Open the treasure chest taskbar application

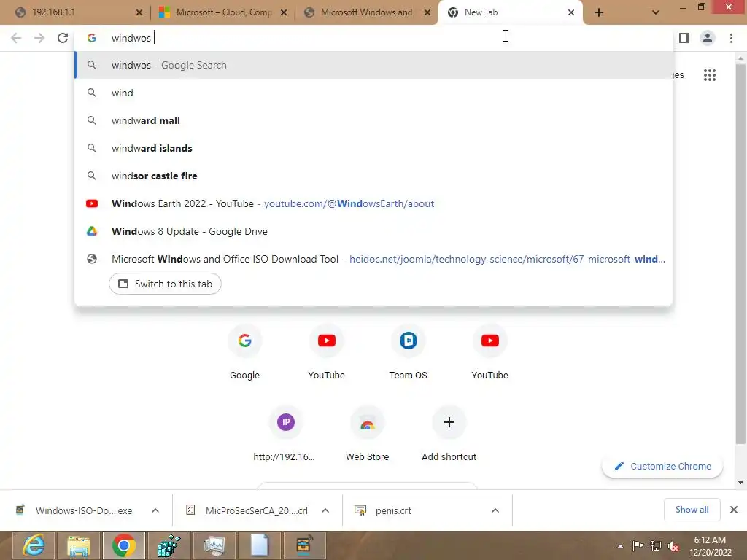click(x=304, y=545)
